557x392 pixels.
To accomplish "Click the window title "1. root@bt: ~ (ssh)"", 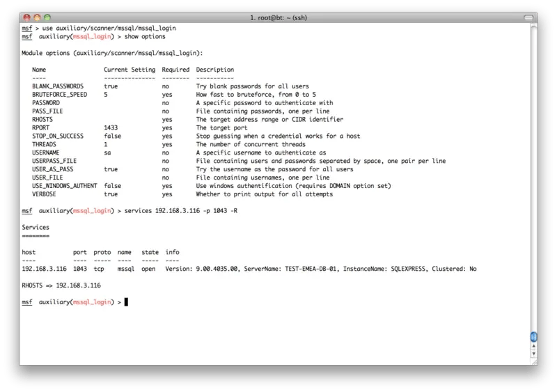I will [x=278, y=16].
